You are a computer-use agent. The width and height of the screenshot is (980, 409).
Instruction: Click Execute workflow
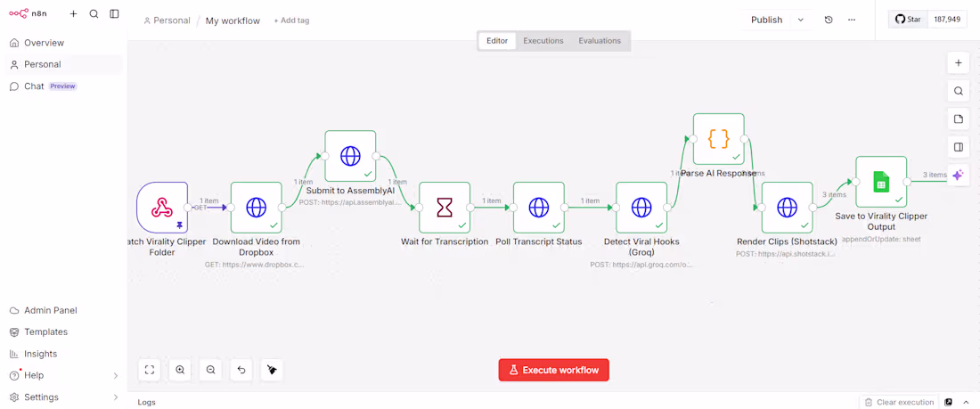554,370
